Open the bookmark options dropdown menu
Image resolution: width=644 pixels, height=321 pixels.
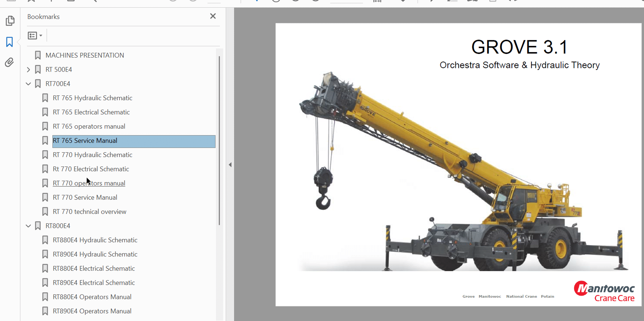[x=35, y=35]
